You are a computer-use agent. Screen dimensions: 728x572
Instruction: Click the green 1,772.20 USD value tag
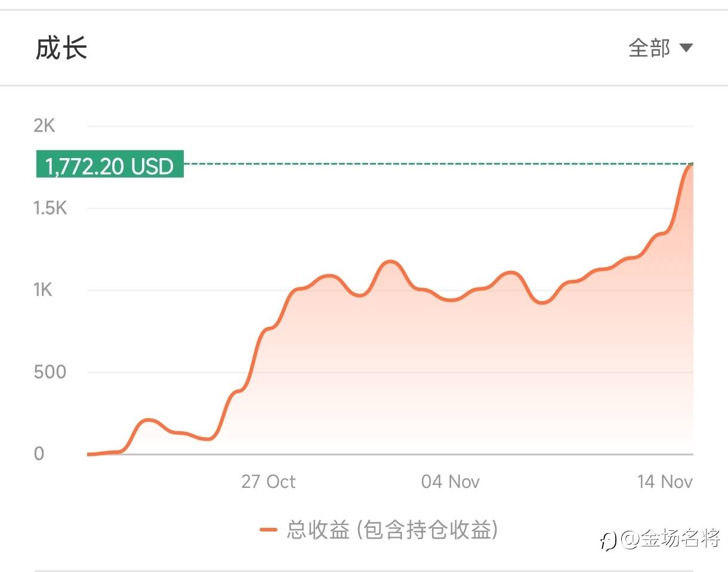(x=110, y=165)
